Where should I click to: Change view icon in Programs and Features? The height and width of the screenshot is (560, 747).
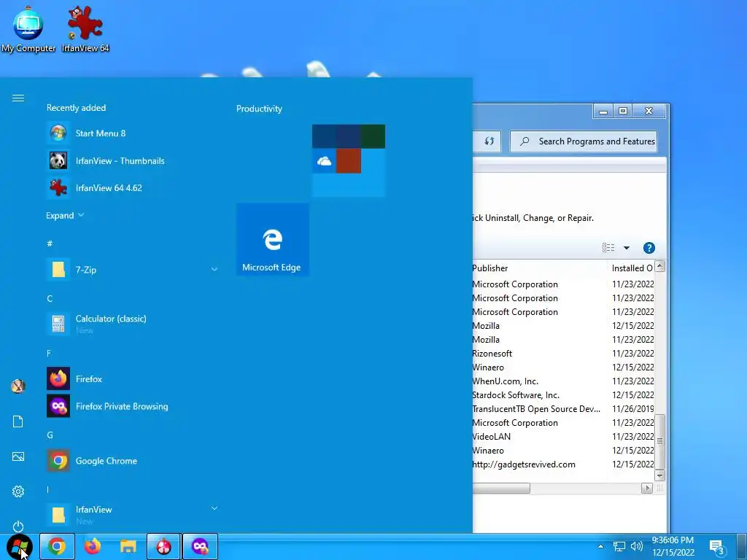pyautogui.click(x=608, y=248)
